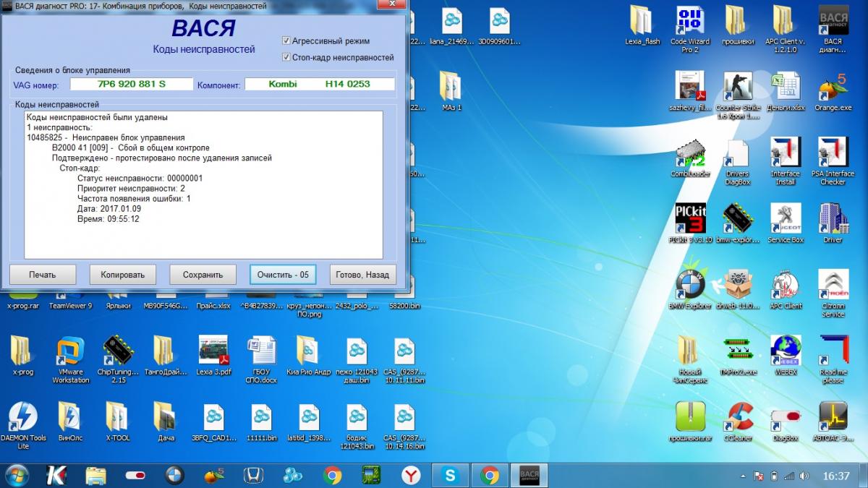Select the Citroën Service shortcut
Viewport: 868px width, 488px height.
point(833,294)
